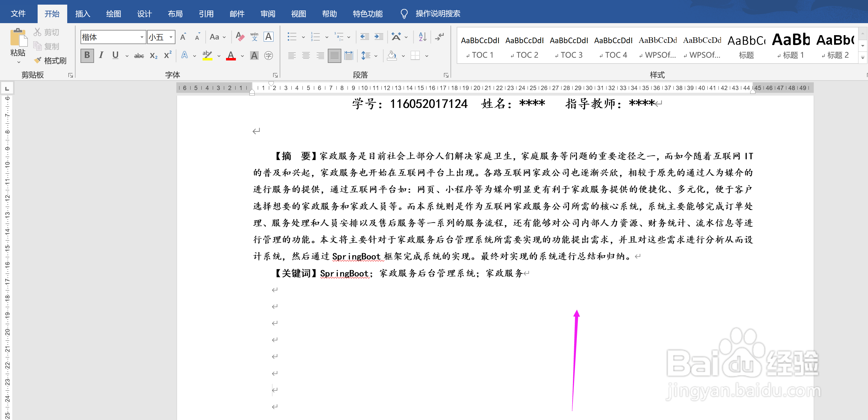868x420 pixels.
Task: Toggle show paragraph marks
Action: click(x=439, y=37)
